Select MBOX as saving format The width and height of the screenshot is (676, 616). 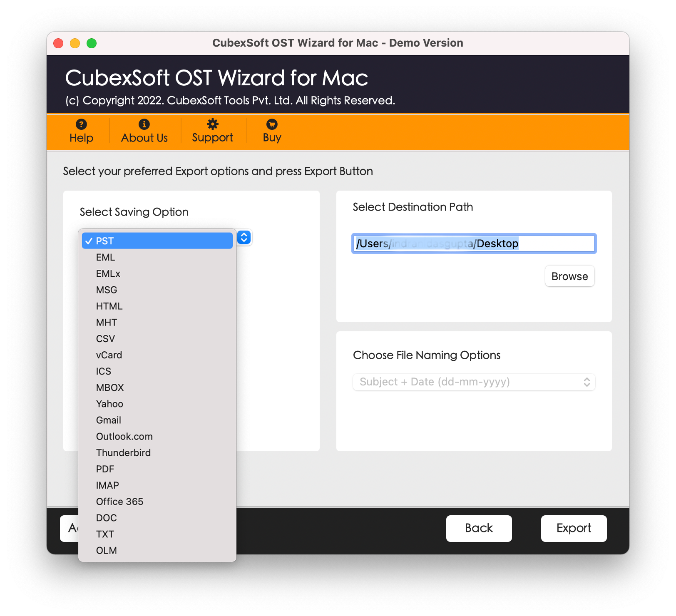point(110,388)
